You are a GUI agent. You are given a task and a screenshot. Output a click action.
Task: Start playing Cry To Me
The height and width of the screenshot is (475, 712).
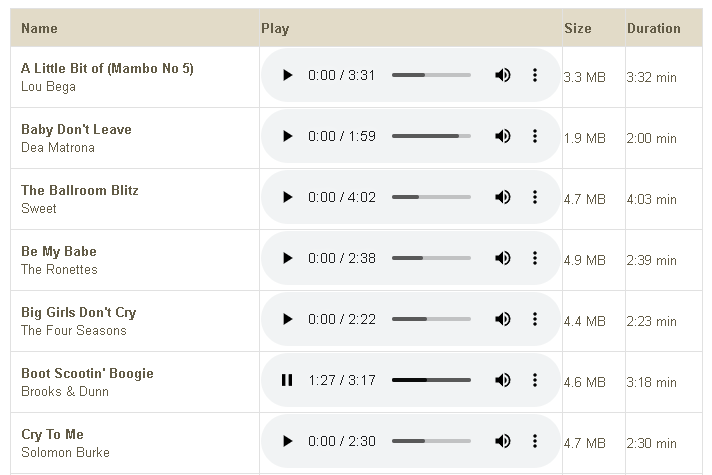click(287, 441)
